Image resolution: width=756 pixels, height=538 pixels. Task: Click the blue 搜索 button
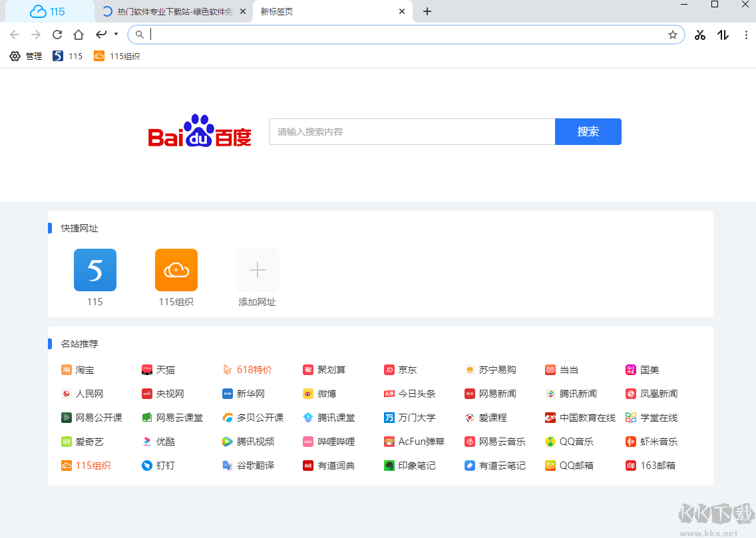[588, 132]
